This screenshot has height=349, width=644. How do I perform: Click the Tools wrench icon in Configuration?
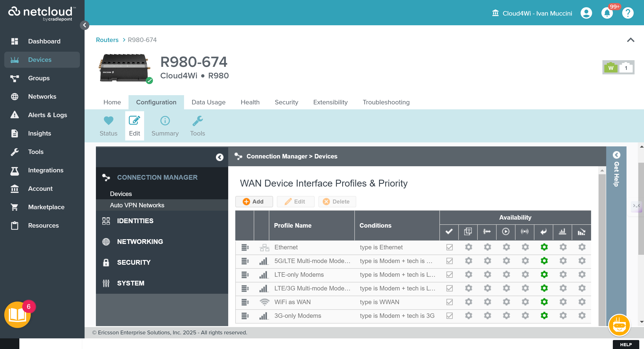click(x=197, y=121)
